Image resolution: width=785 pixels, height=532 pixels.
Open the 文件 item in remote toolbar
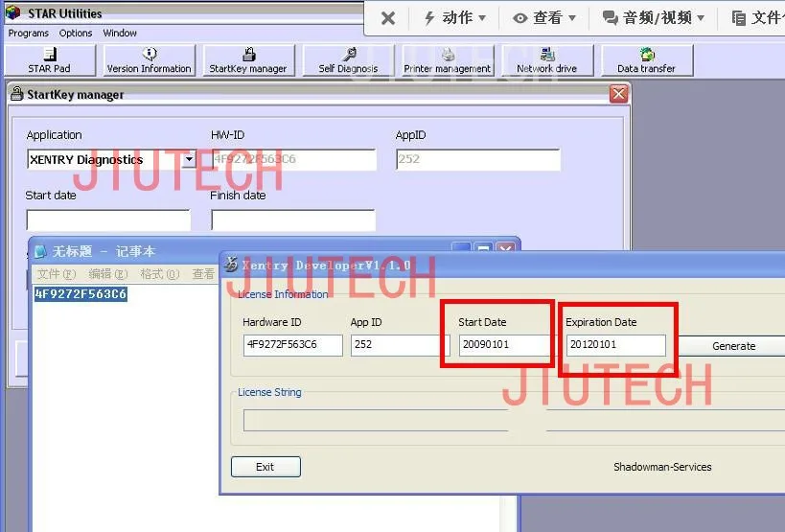[x=757, y=18]
